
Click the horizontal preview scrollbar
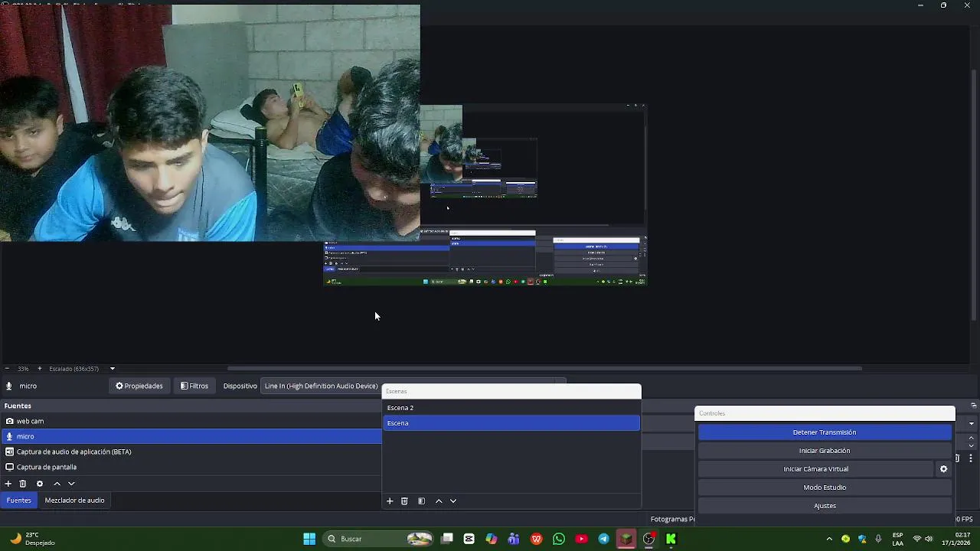tap(545, 368)
